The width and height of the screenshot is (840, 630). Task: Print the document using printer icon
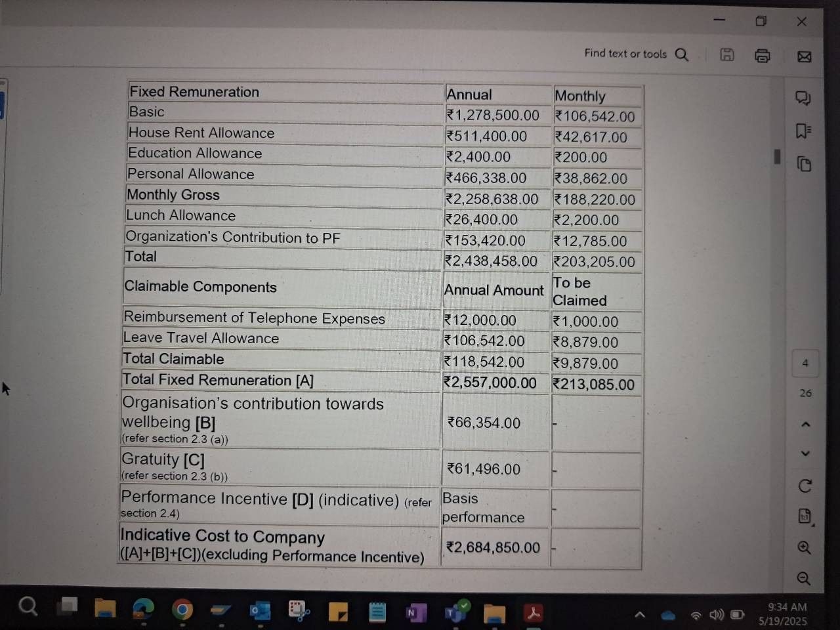[x=762, y=56]
